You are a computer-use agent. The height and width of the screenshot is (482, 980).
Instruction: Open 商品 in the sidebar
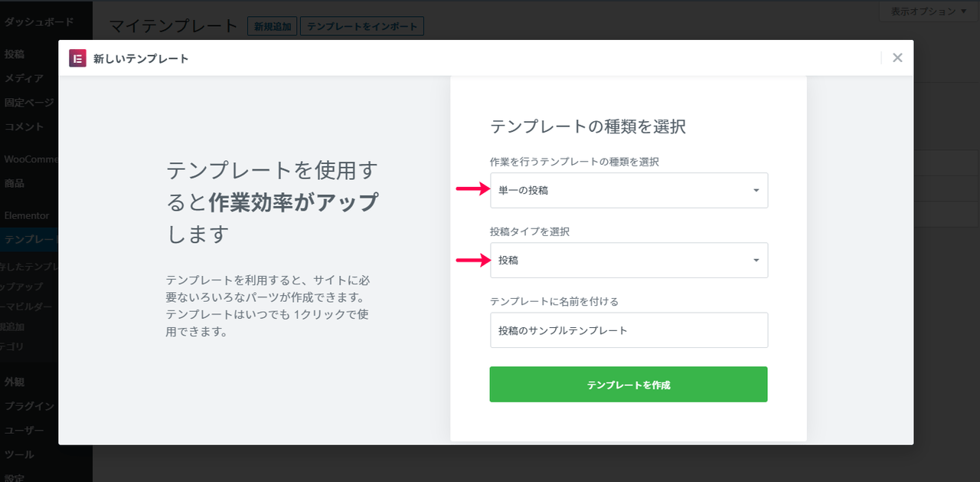tap(15, 183)
